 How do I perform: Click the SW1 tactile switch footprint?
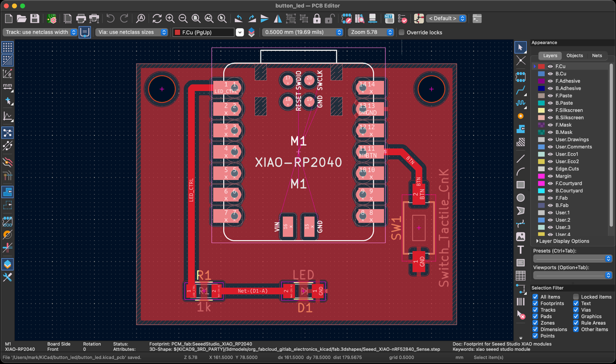tap(419, 228)
